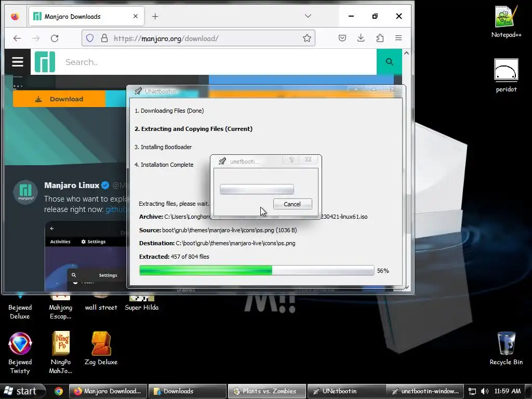Switch to UNetbootin taskbar button
Image resolution: width=532 pixels, height=399 pixels.
tap(346, 391)
